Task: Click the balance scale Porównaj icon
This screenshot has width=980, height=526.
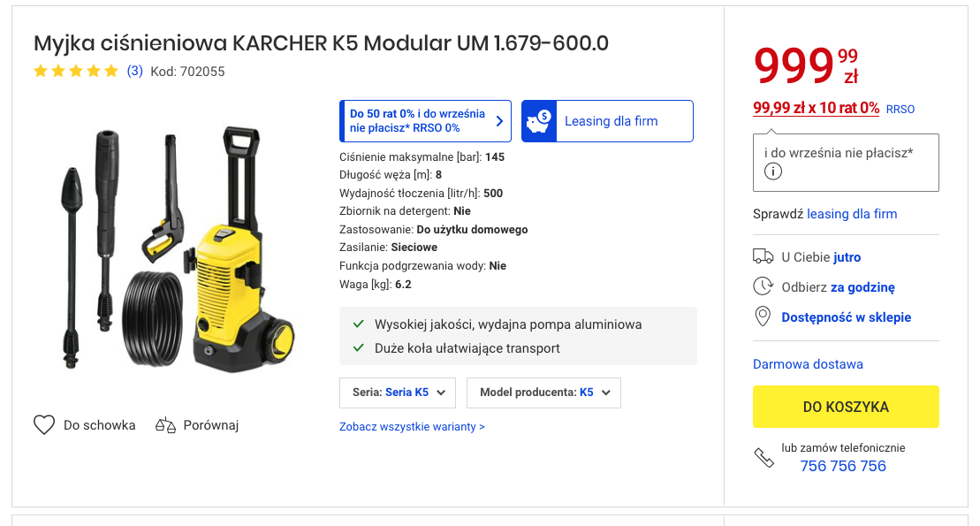Action: pos(165,425)
